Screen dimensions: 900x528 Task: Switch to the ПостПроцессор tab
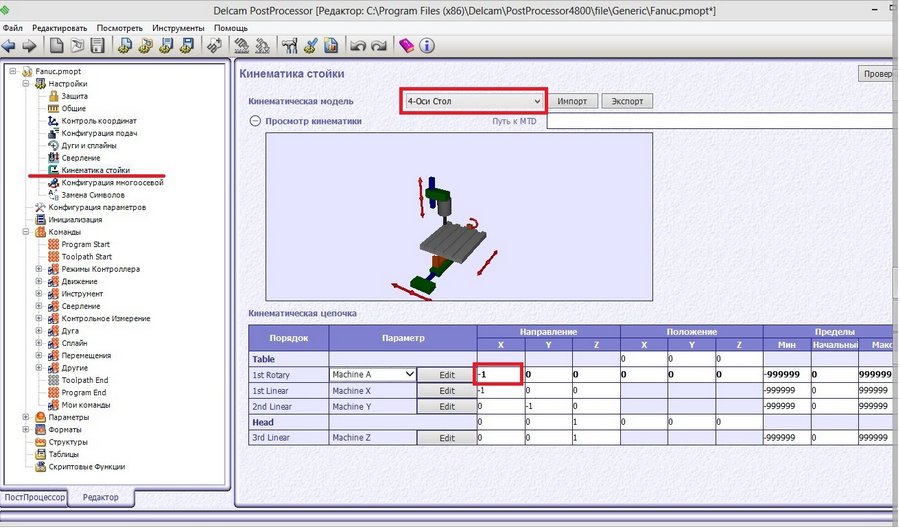pos(34,497)
